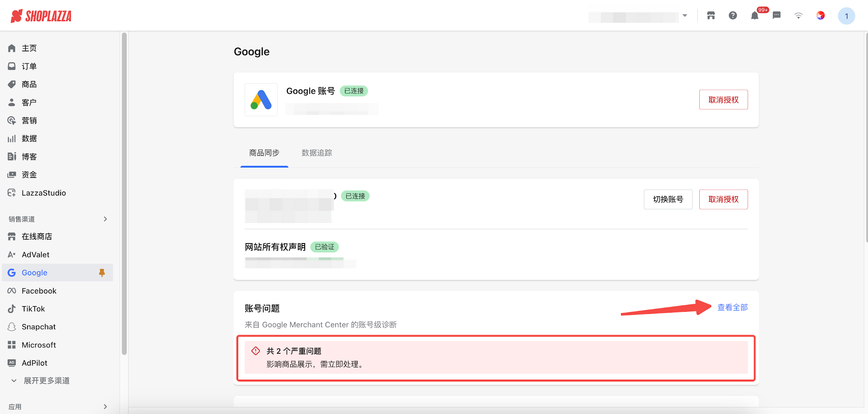Click the red warning diamond icon
The image size is (868, 414).
pos(256,351)
